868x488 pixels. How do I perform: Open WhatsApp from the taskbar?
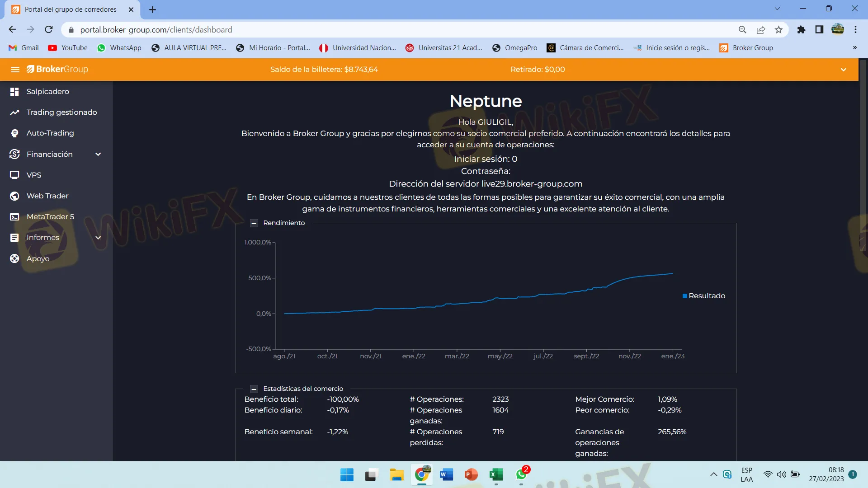521,475
